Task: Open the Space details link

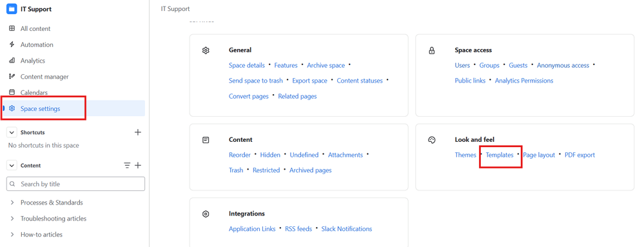Action: pyautogui.click(x=247, y=65)
